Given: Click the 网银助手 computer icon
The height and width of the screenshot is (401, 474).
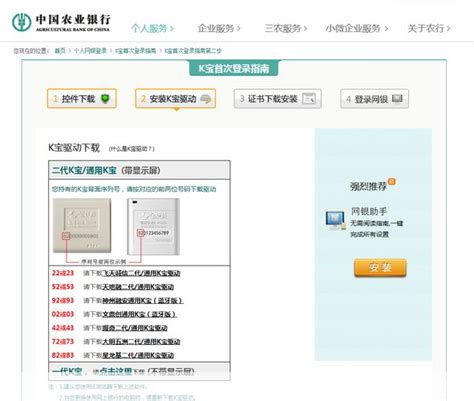Looking at the screenshot, I should pyautogui.click(x=336, y=220).
